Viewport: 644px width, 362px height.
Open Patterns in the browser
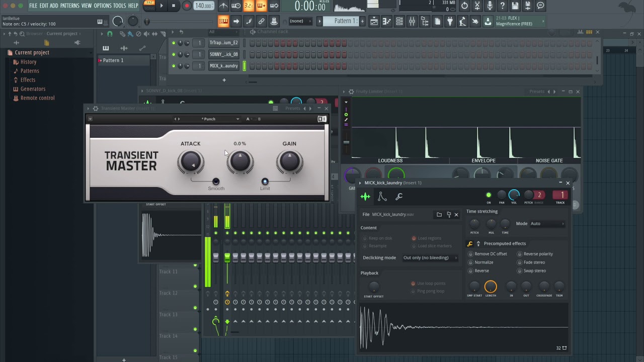[x=30, y=71]
